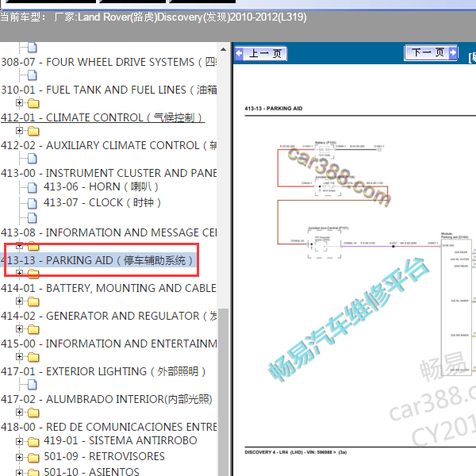Viewport: 476px width, 476px height.
Task: Click the document icon under 308-07 FOUR WHEEL DRIVE SYSTEMS
Action: pos(33,75)
